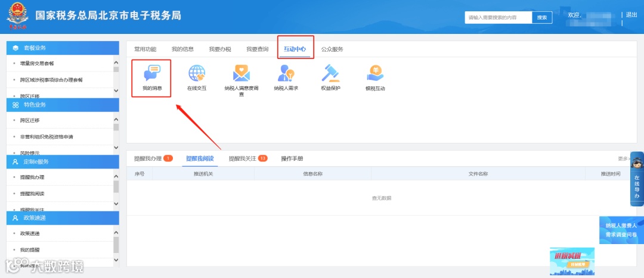
Task: Click down arrow in 特色业务 list
Action: [116, 147]
